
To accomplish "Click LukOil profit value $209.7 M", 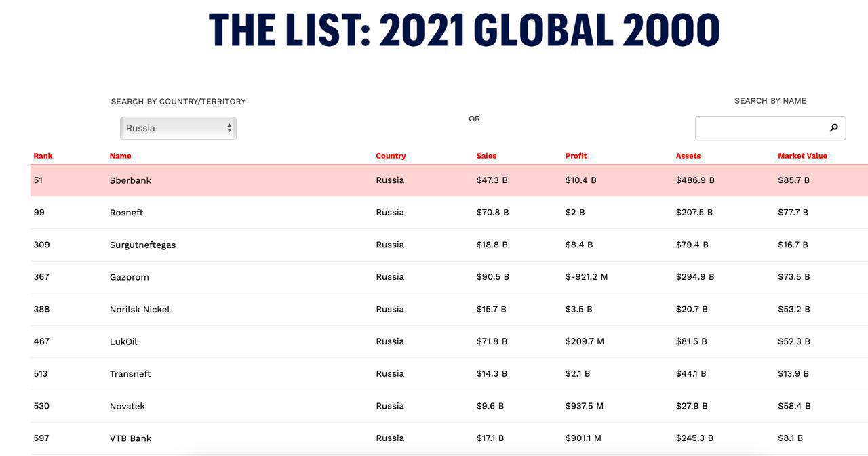I will pyautogui.click(x=585, y=341).
